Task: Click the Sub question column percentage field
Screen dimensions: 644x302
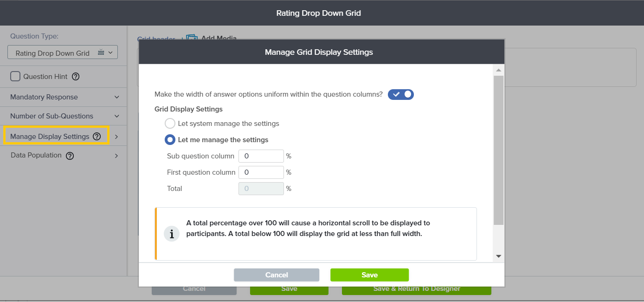Action: coord(261,156)
